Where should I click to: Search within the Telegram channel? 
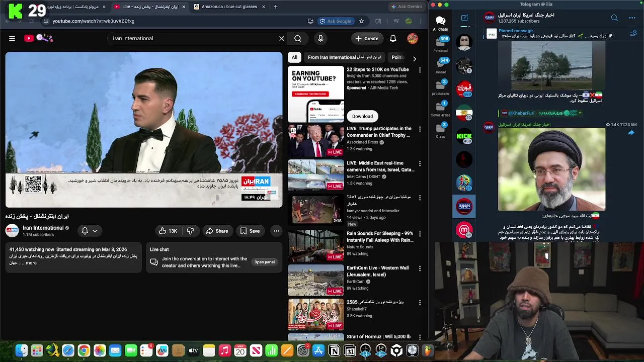[614, 18]
